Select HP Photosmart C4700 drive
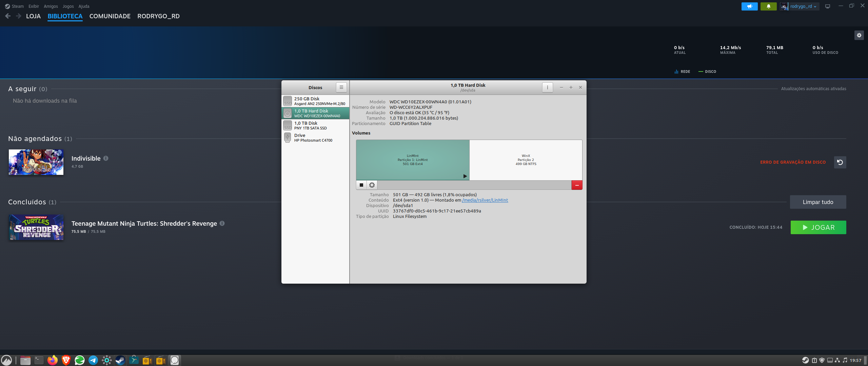868x366 pixels. point(315,138)
